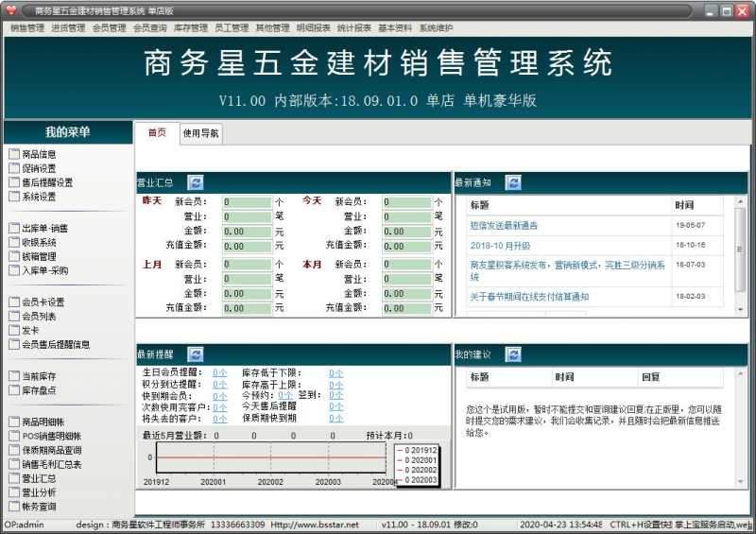Click 库存高于上限 count link

336,385
